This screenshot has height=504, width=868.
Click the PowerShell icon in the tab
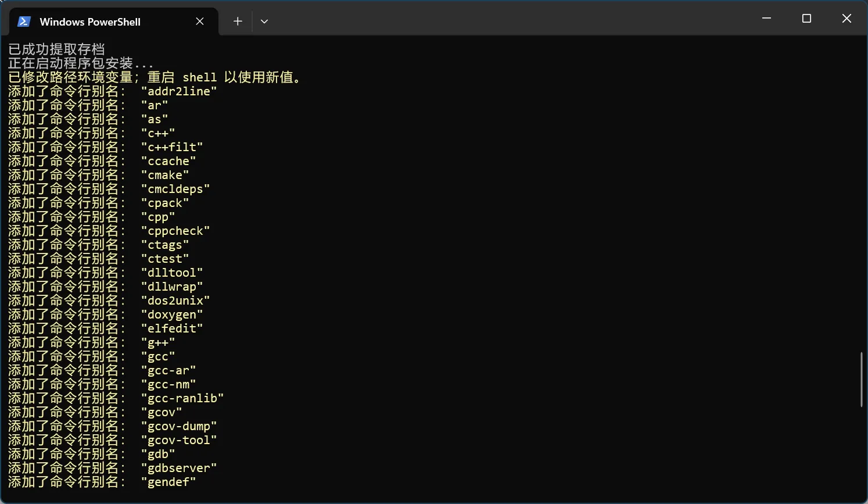point(24,22)
